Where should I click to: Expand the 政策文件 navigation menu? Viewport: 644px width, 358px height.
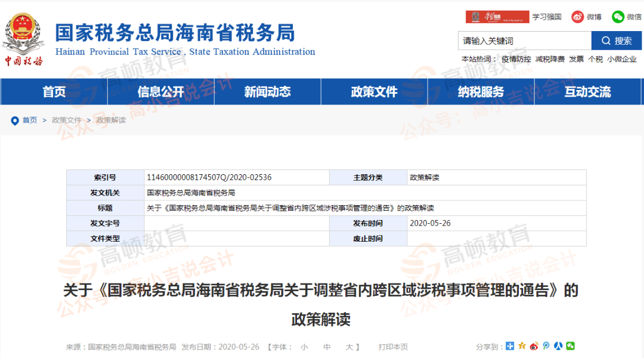374,92
